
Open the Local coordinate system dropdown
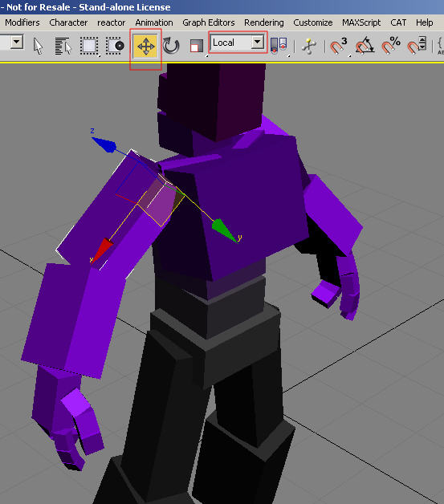tap(238, 42)
